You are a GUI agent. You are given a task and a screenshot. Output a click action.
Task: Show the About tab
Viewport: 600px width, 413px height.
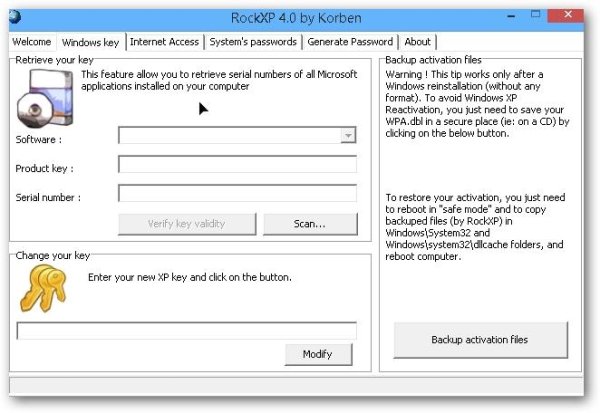click(x=417, y=42)
